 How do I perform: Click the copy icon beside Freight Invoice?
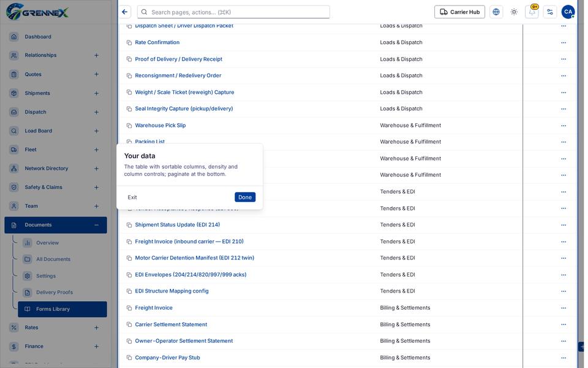click(129, 308)
